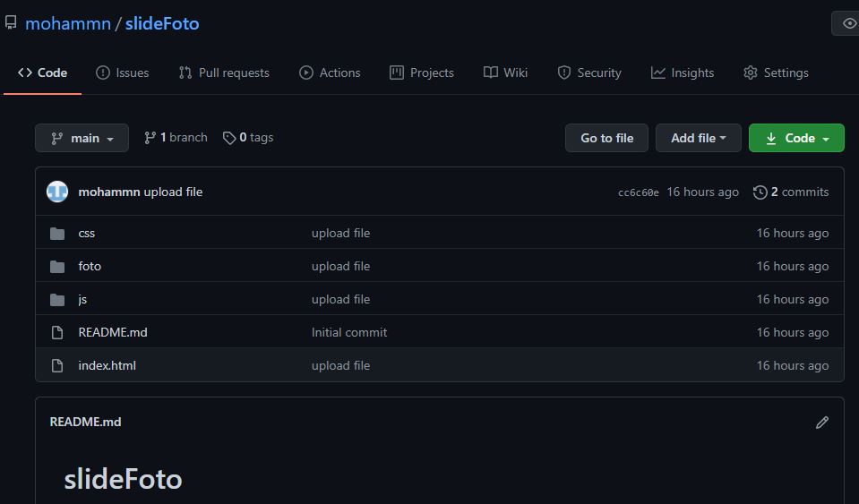
Task: Click the index.html file icon
Action: [x=58, y=366]
